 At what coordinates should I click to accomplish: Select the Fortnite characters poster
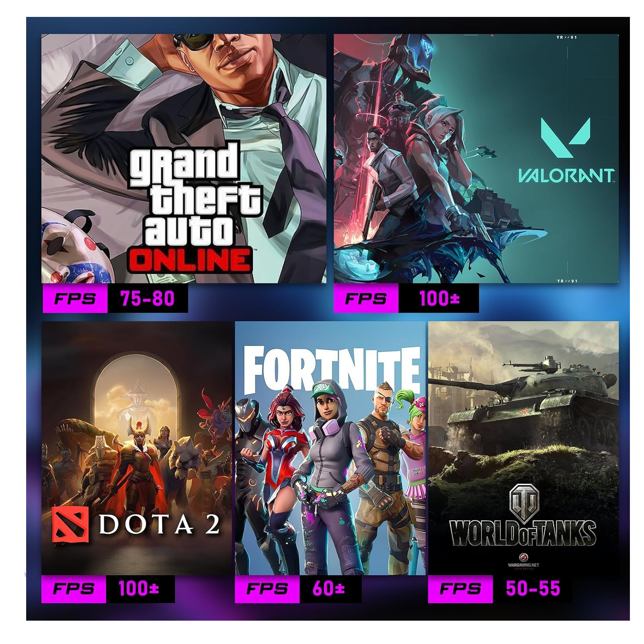point(330,448)
